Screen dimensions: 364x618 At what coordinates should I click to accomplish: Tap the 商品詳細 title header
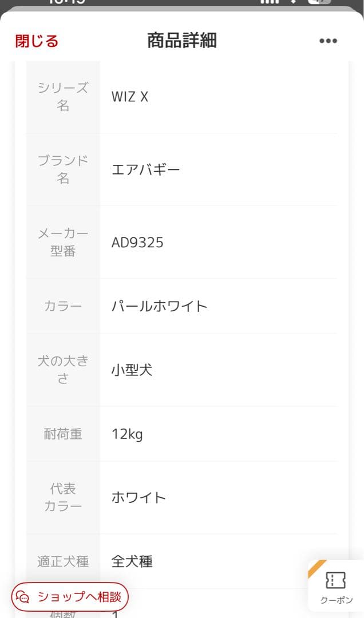pyautogui.click(x=182, y=41)
